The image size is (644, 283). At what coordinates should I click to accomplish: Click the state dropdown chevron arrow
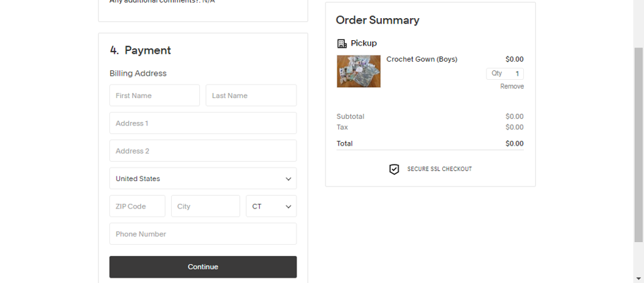[288, 207]
